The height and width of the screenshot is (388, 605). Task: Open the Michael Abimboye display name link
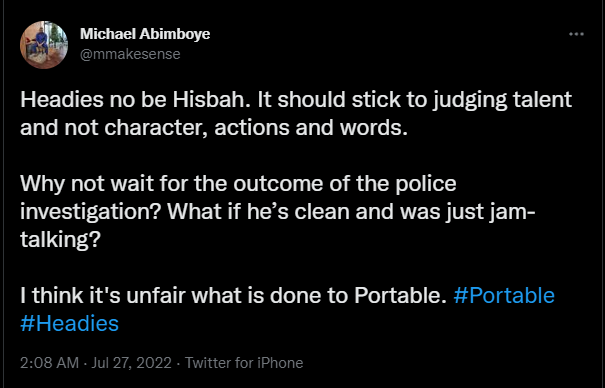click(x=145, y=34)
